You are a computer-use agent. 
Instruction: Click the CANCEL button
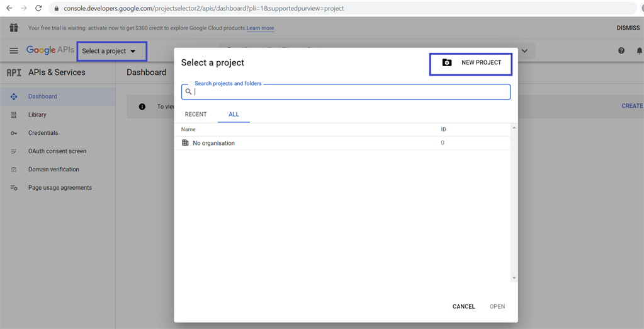click(x=464, y=306)
